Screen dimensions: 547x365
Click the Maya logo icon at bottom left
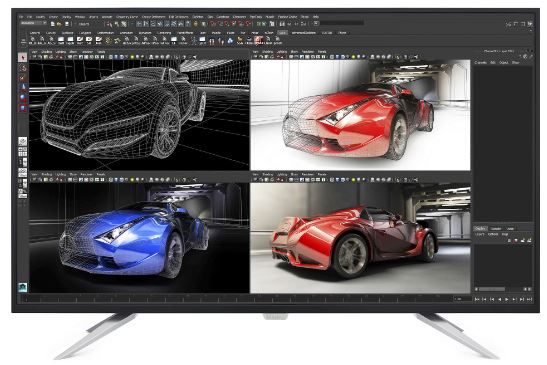pos(23,287)
